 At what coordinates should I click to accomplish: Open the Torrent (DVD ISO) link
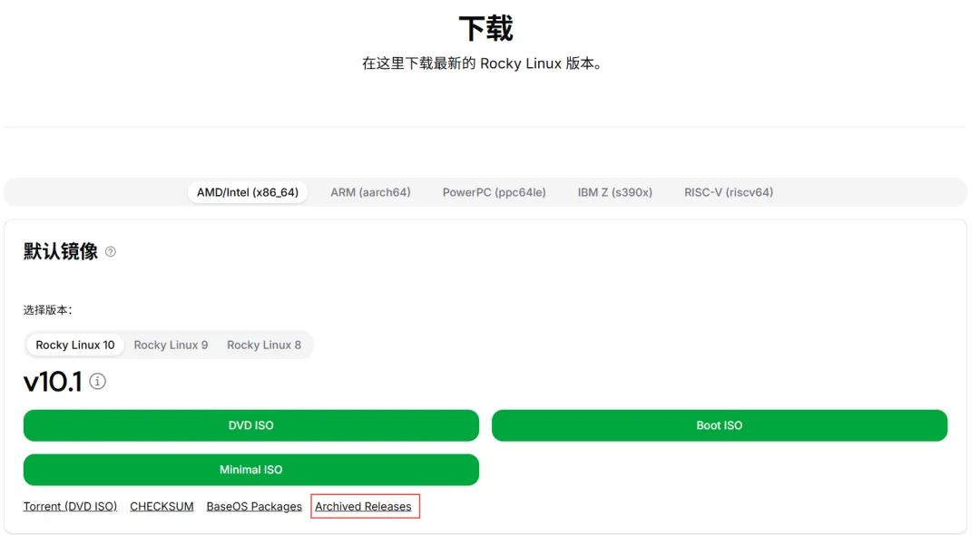(70, 506)
